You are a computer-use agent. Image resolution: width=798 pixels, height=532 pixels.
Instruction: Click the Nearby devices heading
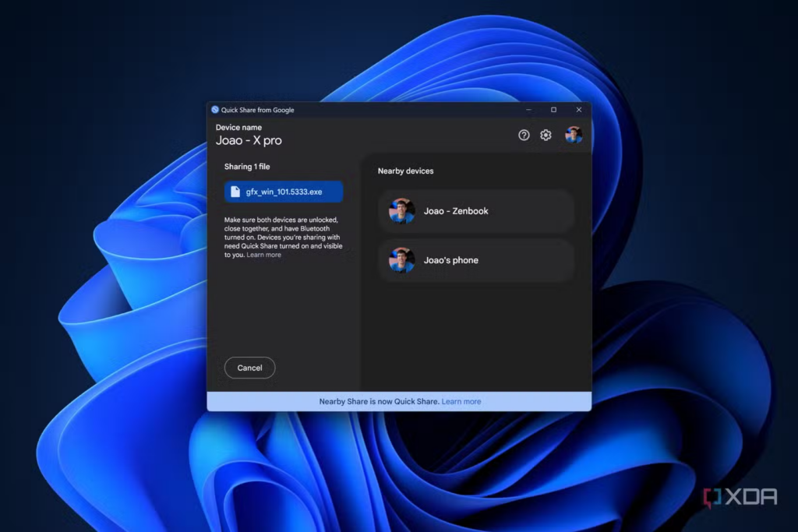(x=405, y=171)
